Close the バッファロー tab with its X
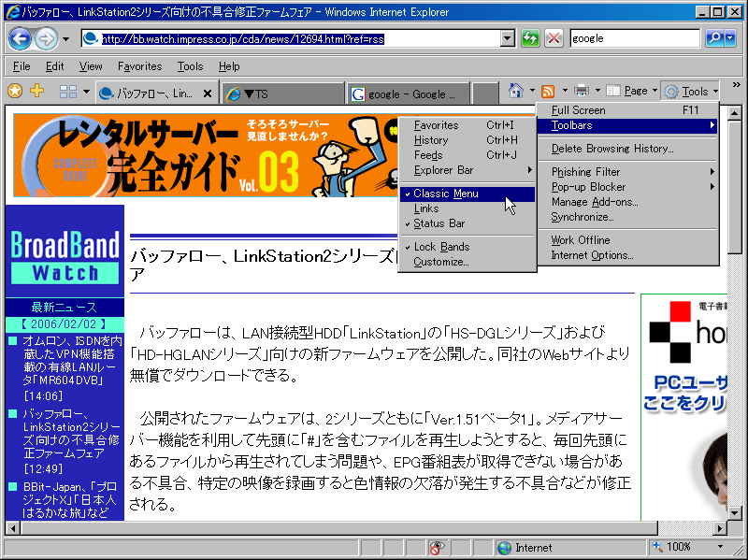This screenshot has height=560, width=748. pos(207,94)
